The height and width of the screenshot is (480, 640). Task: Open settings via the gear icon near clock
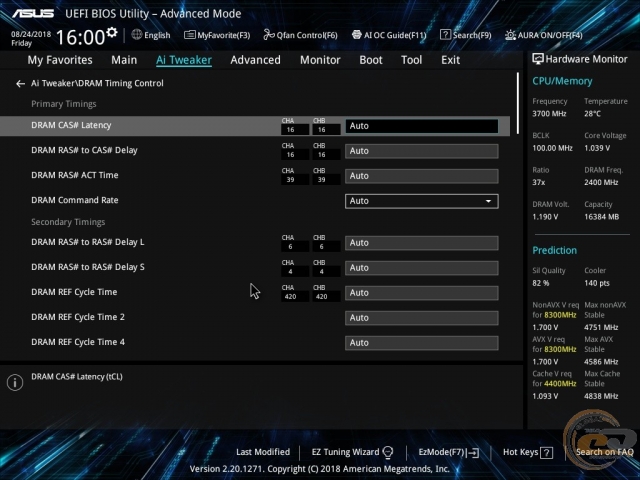pos(111,32)
